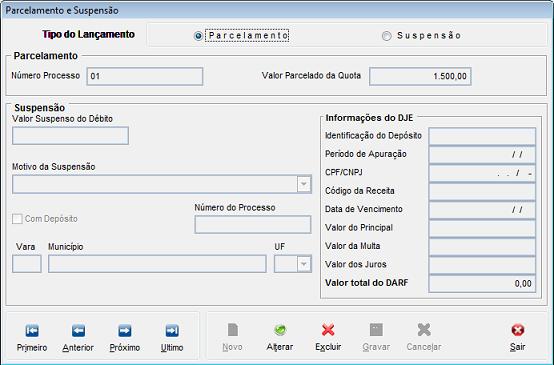Tick the Com Depósito checkbox
This screenshot has width=554, height=365.
(17, 219)
